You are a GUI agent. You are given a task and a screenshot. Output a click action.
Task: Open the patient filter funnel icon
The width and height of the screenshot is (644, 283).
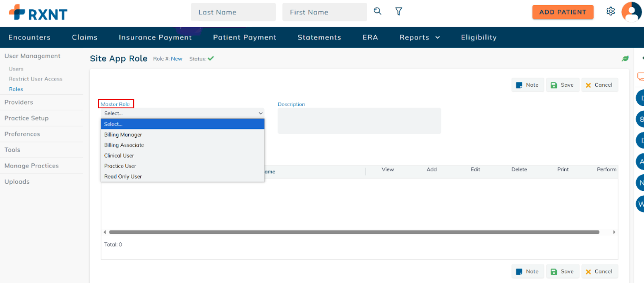(x=398, y=11)
